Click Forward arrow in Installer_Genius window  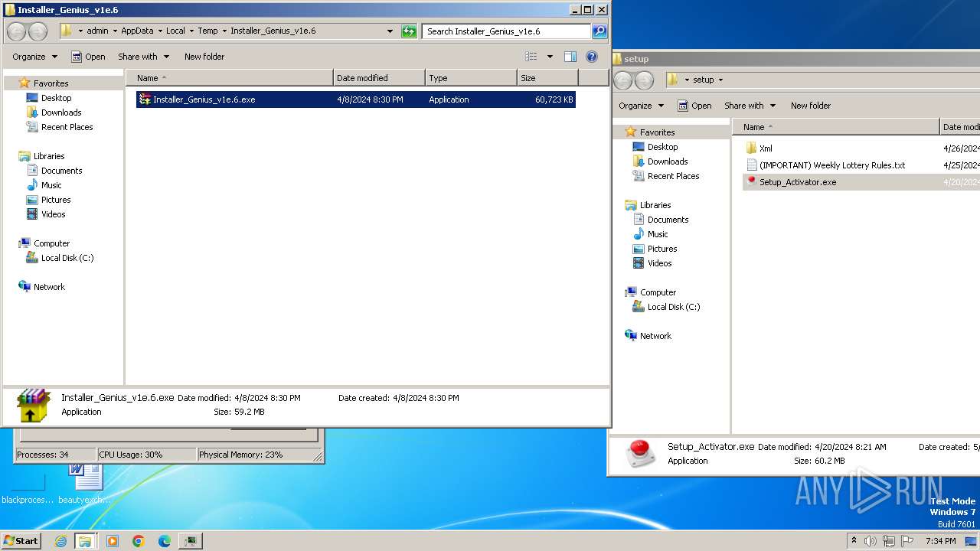[38, 31]
